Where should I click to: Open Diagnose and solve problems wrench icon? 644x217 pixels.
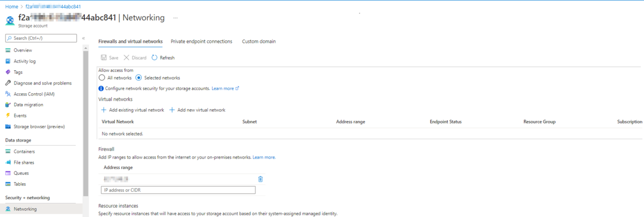[x=8, y=83]
